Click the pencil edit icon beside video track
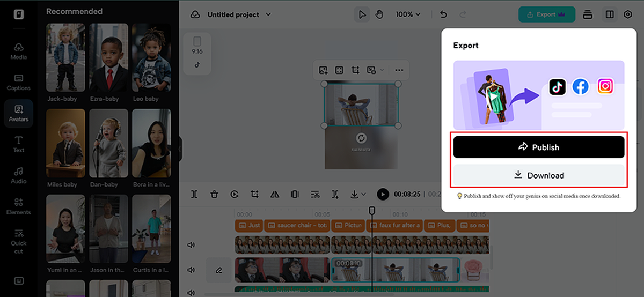The height and width of the screenshot is (297, 644). pyautogui.click(x=218, y=270)
